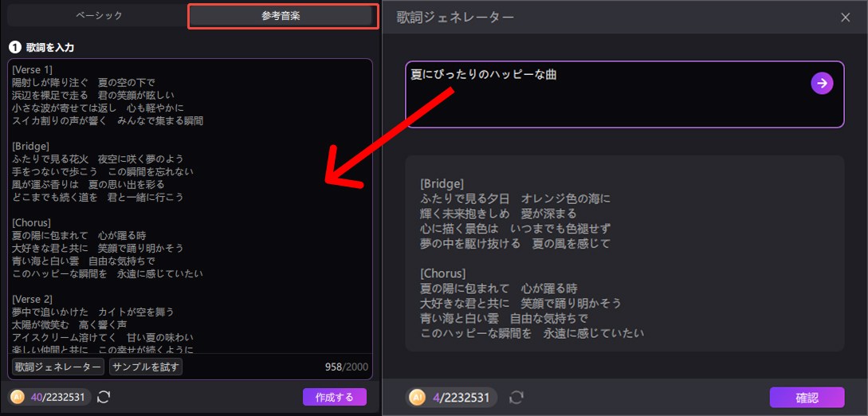This screenshot has width=868, height=416.
Task: Click into the lyrics text area at [Verse 1]
Action: coord(32,69)
